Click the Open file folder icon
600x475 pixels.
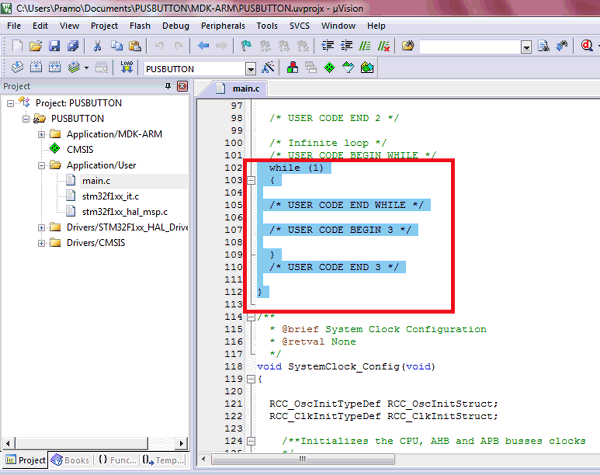[35, 46]
